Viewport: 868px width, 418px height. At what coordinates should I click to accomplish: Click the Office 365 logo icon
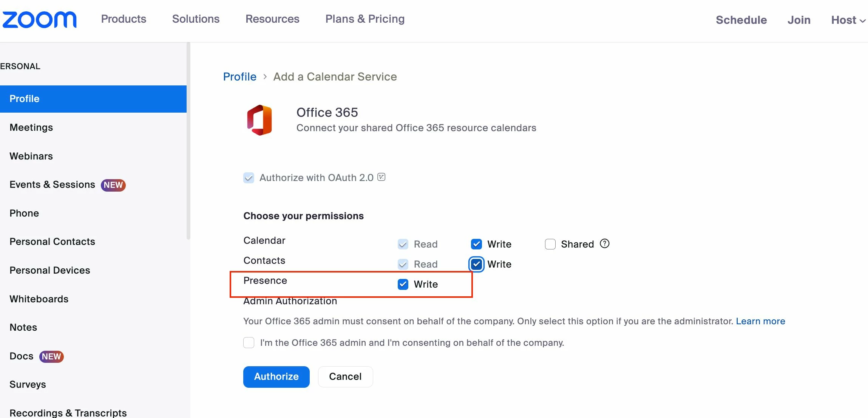tap(259, 120)
